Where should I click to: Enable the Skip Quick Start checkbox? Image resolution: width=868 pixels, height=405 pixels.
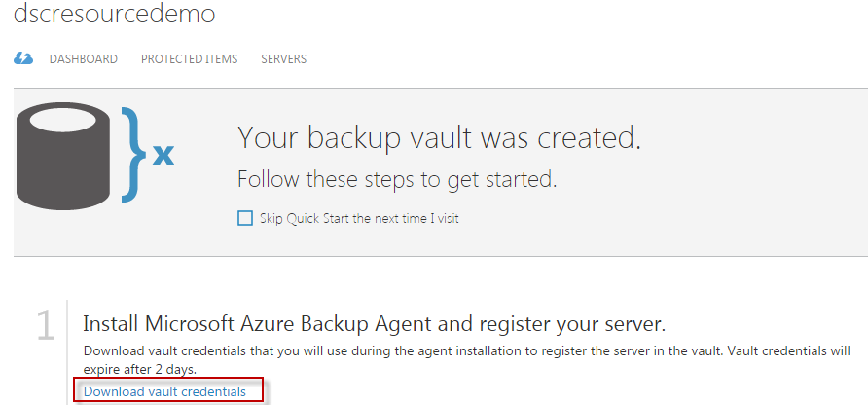(245, 218)
